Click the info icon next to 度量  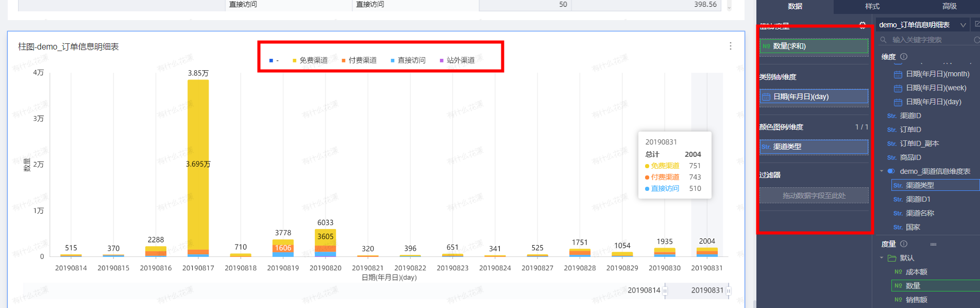tap(904, 244)
